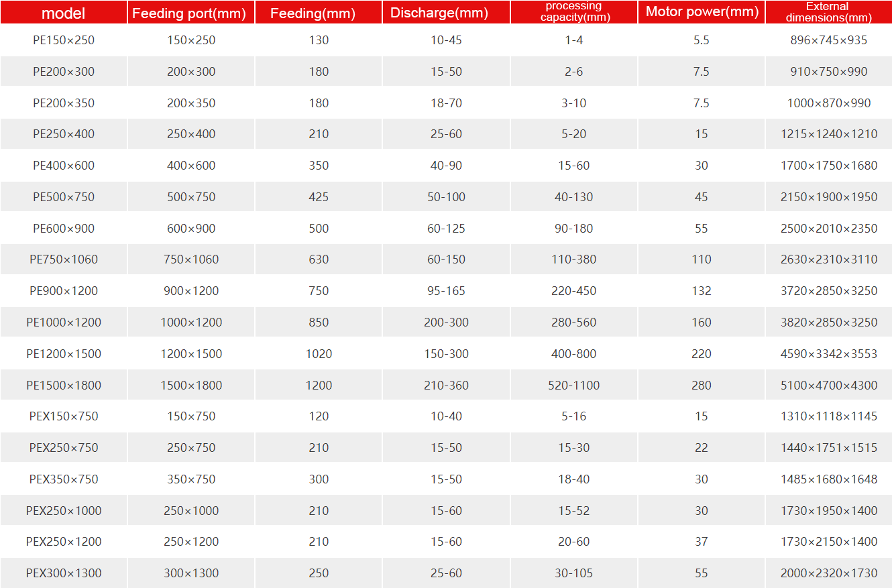Viewport: 892px width, 588px height.
Task: Click feeding port value 1200×1500
Action: (x=191, y=354)
